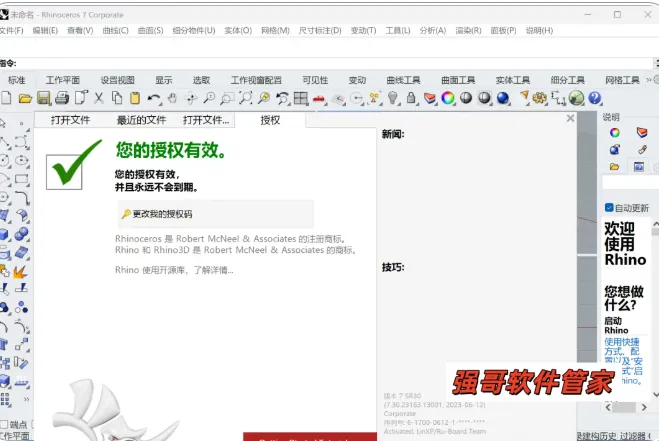
Task: Click the color wheel icon in right panel
Action: 614,133
